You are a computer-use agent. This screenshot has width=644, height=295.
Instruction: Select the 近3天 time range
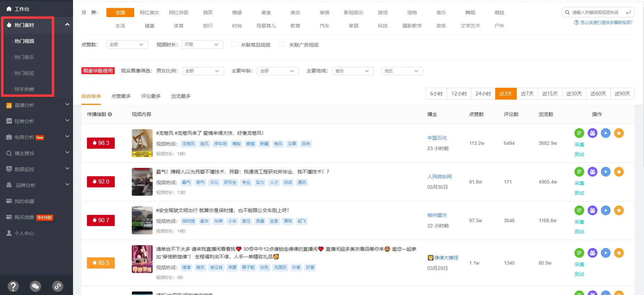point(506,94)
